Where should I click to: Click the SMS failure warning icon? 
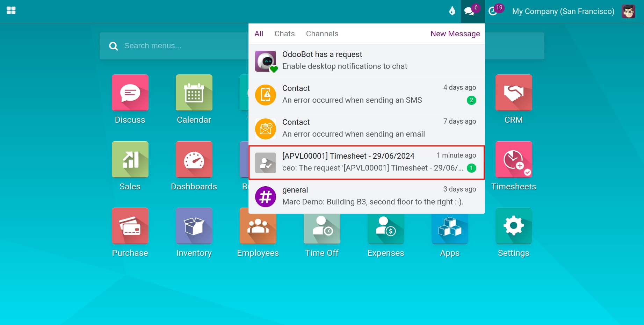click(266, 95)
